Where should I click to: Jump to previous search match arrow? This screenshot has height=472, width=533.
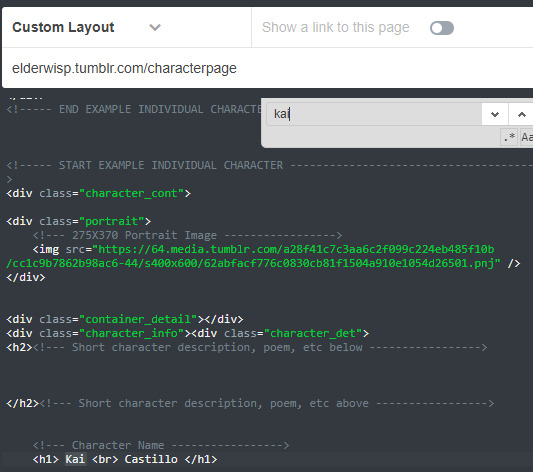click(x=522, y=115)
